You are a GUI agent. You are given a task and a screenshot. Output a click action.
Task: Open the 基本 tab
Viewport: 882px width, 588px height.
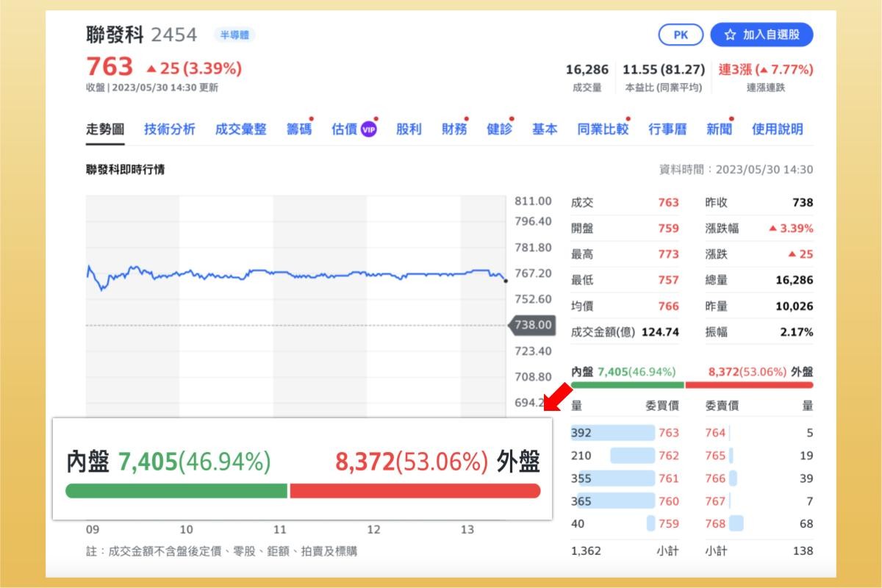(545, 129)
